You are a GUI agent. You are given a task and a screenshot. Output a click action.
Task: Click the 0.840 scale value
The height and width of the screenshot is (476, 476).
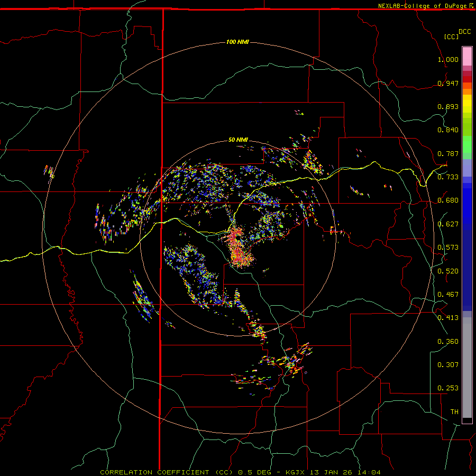(x=448, y=130)
